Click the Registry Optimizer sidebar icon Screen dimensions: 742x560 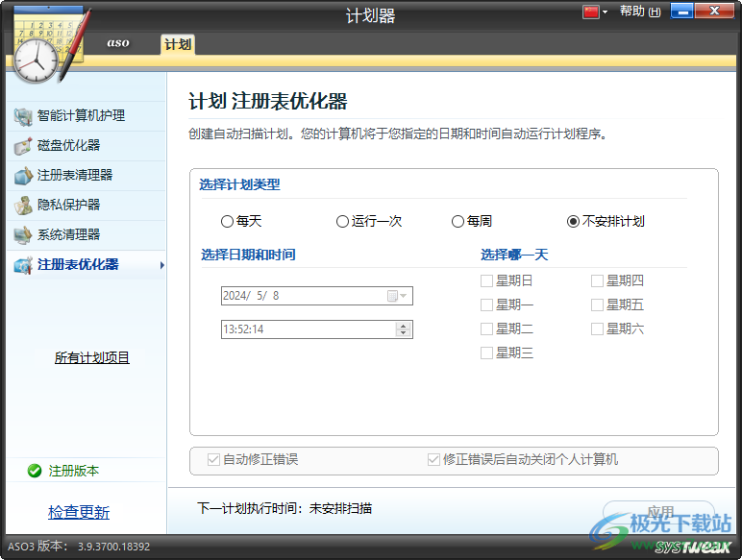click(x=23, y=265)
